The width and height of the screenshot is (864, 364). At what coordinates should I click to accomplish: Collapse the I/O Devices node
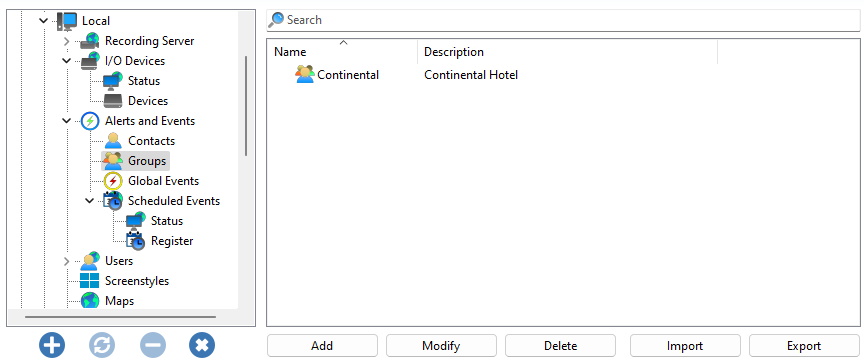pyautogui.click(x=67, y=61)
